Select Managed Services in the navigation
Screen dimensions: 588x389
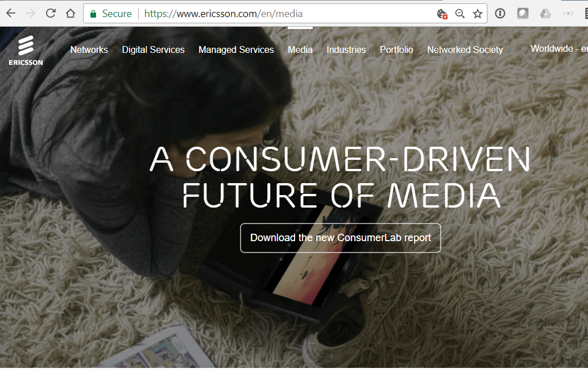(x=236, y=50)
